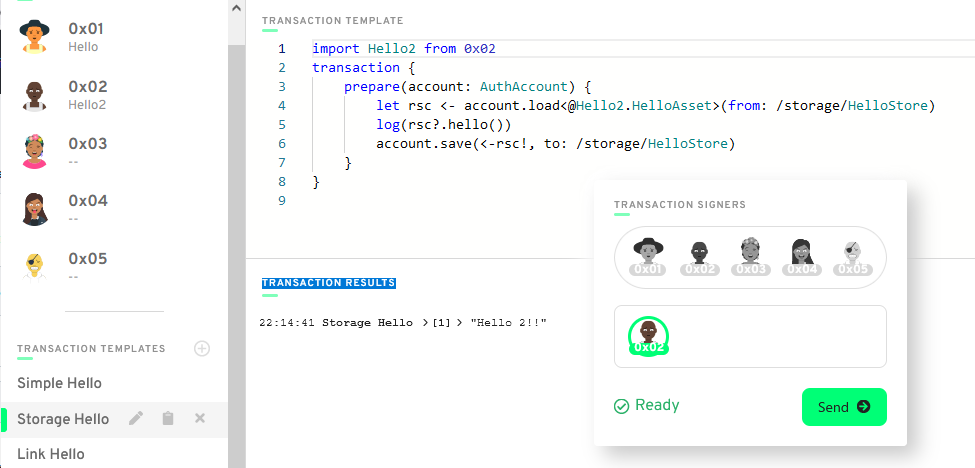Select account 0x02 Hello2 in sidebar
The width and height of the screenshot is (975, 468).
point(87,94)
